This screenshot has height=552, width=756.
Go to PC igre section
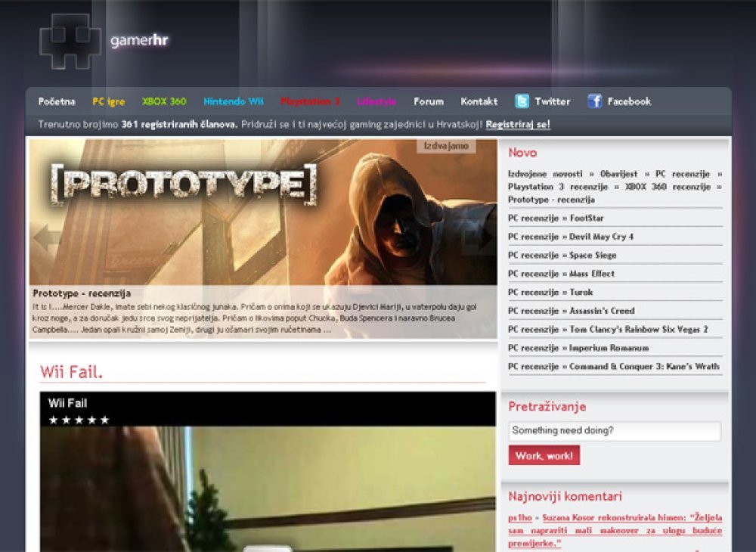[108, 102]
